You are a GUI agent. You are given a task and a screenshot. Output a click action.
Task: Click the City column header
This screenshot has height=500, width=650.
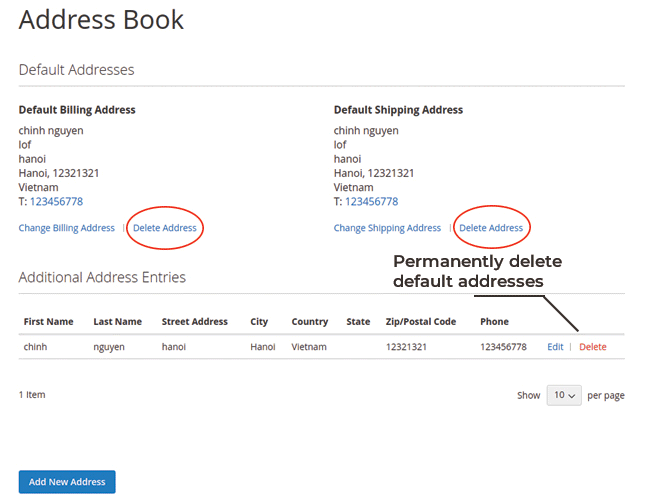pyautogui.click(x=259, y=322)
